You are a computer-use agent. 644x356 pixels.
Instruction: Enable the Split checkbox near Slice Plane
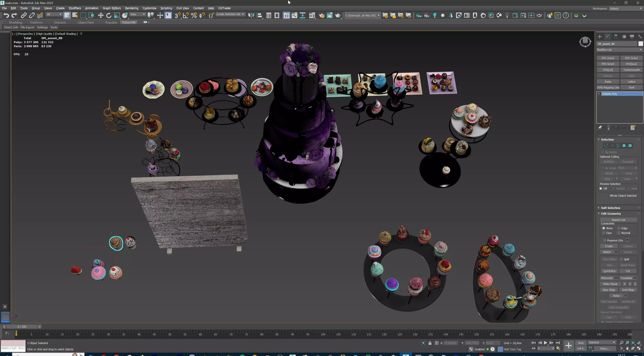pos(621,259)
